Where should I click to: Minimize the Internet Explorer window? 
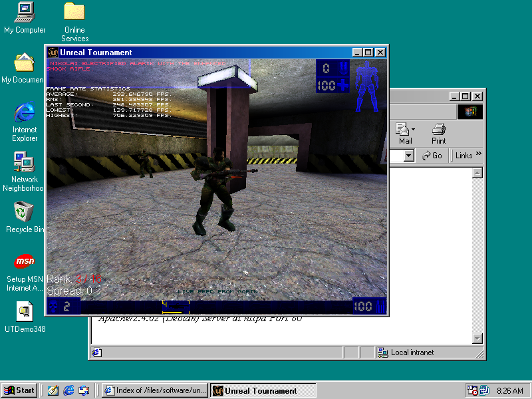point(454,96)
